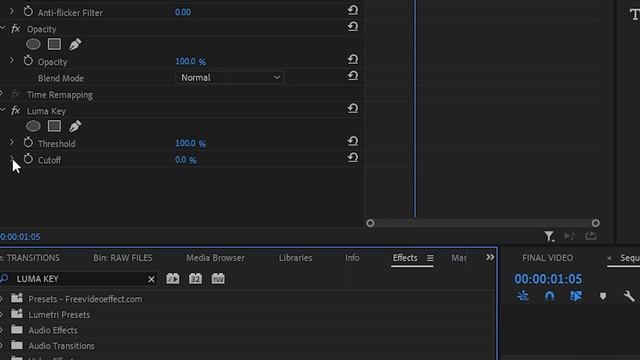The width and height of the screenshot is (640, 360).
Task: Edit the Cutoff value 0.0 %
Action: (x=186, y=160)
